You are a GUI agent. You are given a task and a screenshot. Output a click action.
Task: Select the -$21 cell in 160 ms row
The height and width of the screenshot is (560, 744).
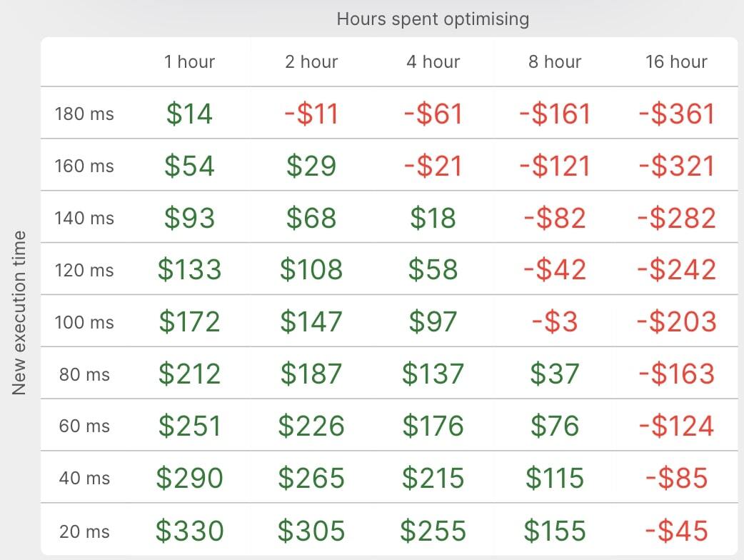[433, 166]
